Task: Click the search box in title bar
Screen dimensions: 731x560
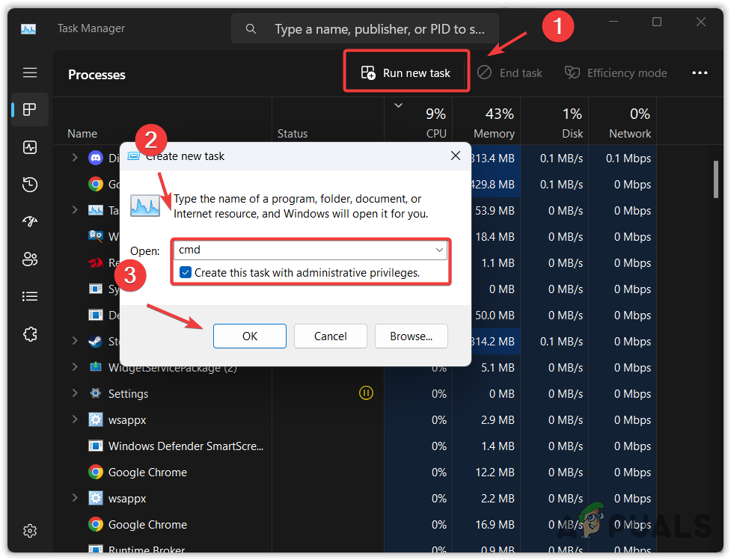Action: click(x=365, y=29)
